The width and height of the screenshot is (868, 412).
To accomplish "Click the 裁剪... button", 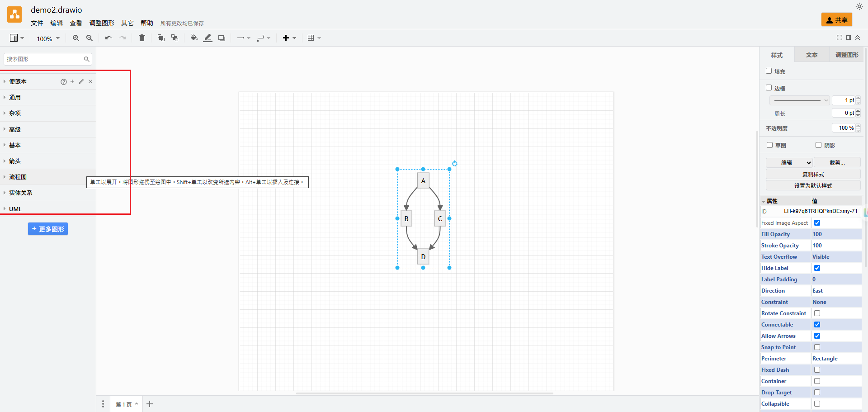I will coord(837,163).
